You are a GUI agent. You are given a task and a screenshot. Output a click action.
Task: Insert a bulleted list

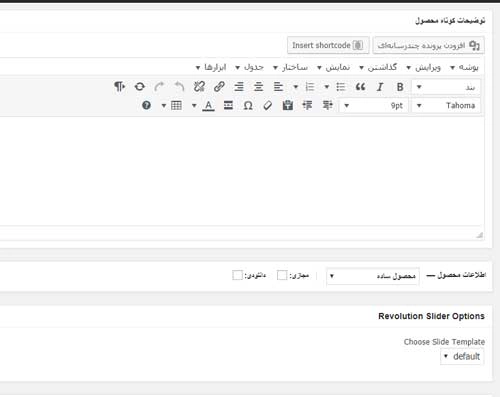point(340,87)
